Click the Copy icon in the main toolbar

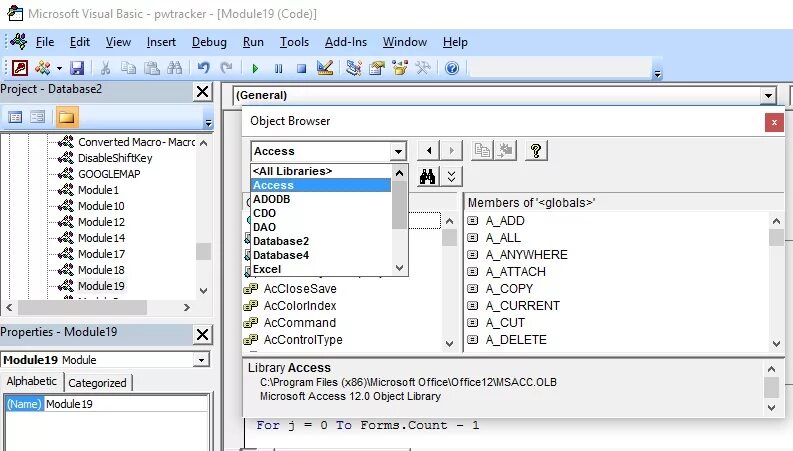(x=128, y=68)
